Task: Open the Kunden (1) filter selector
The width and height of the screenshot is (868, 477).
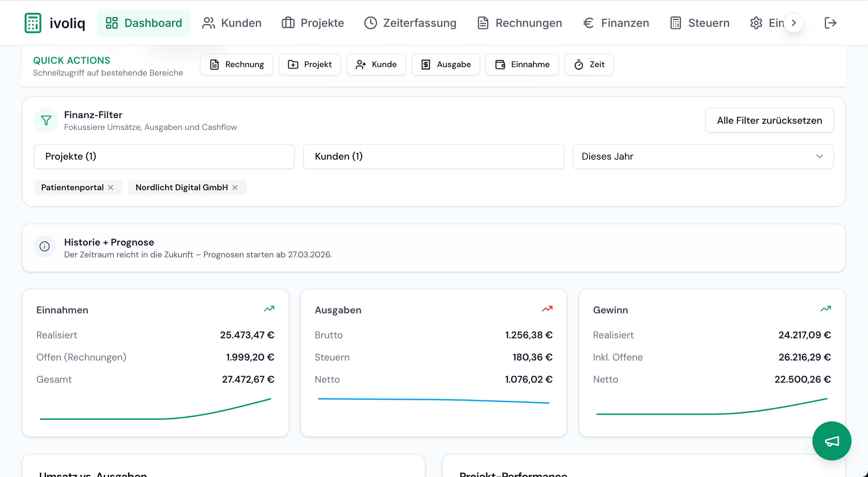Action: [433, 157]
